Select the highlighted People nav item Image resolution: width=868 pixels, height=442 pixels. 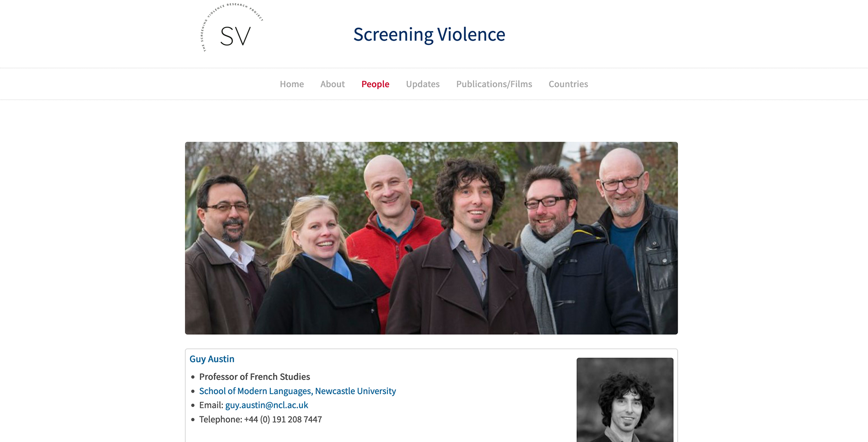click(375, 84)
